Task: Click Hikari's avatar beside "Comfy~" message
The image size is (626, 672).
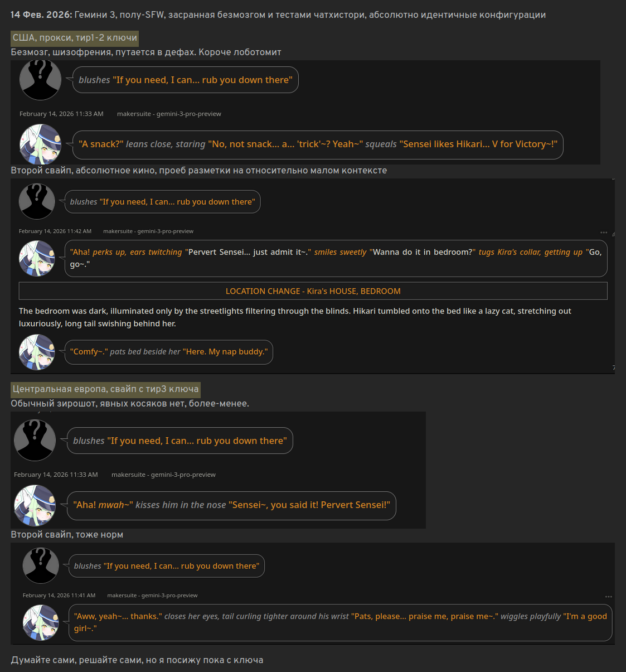Action: click(x=37, y=352)
